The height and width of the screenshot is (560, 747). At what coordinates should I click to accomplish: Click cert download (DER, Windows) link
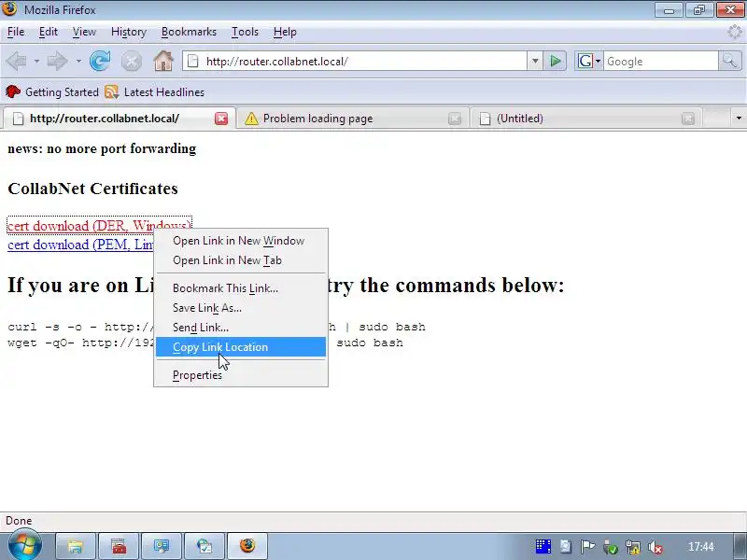pyautogui.click(x=99, y=225)
